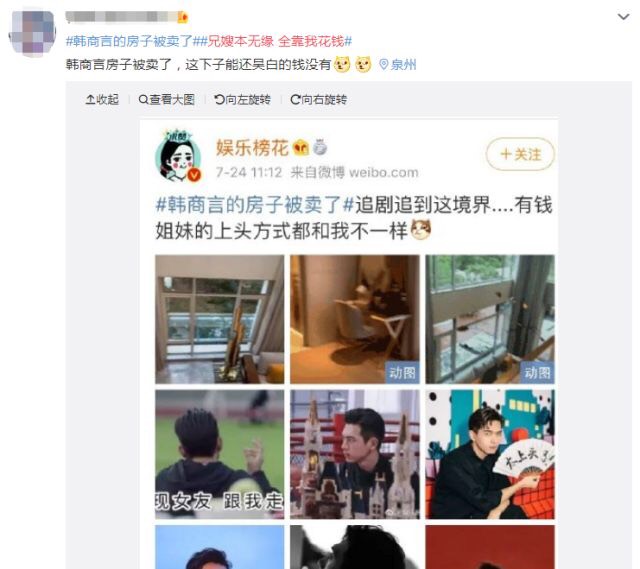Open the 现女友 跟我走 captioned thumbnail
Image resolution: width=640 pixels, height=569 pixels.
point(220,454)
